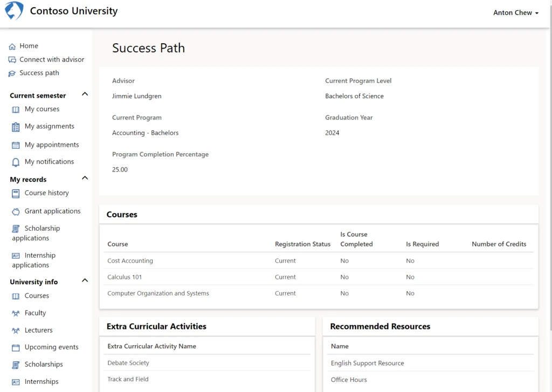Click the Grant applications icon

[16, 211]
